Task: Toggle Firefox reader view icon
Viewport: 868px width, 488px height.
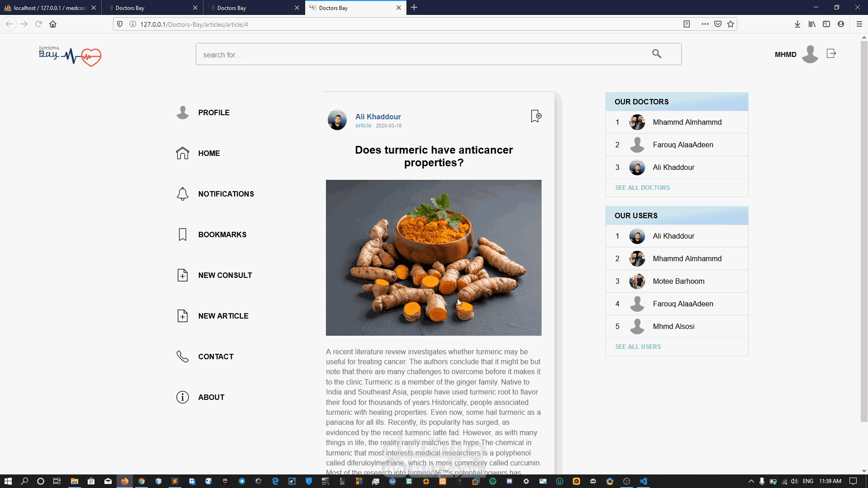Action: [686, 24]
